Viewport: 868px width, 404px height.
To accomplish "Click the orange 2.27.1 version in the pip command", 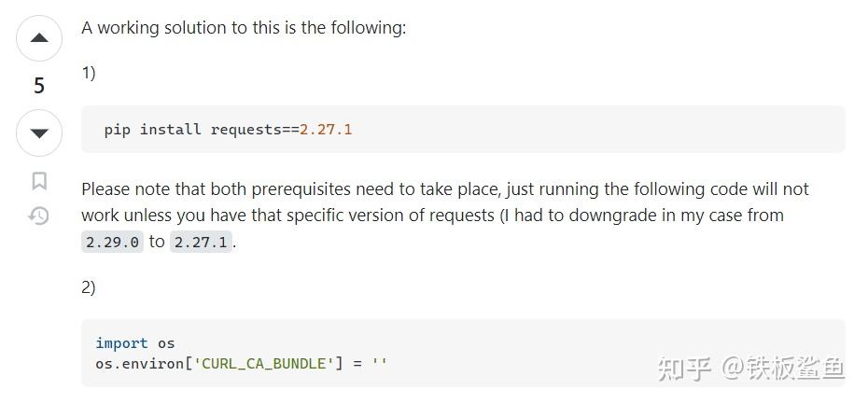I will [326, 130].
